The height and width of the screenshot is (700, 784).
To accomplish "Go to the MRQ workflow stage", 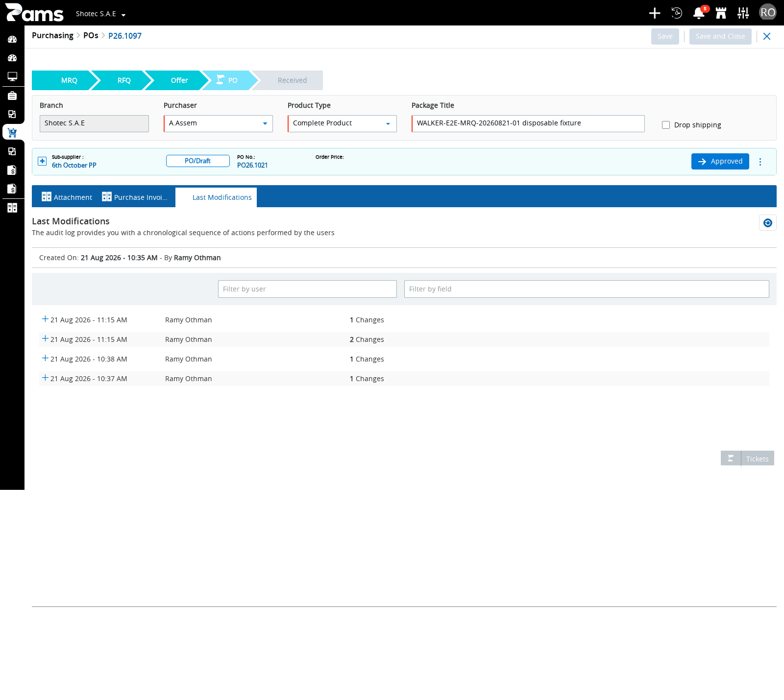I will (66, 80).
